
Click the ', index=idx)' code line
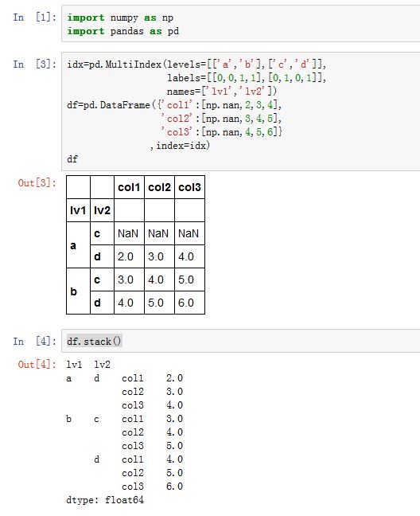coord(180,146)
